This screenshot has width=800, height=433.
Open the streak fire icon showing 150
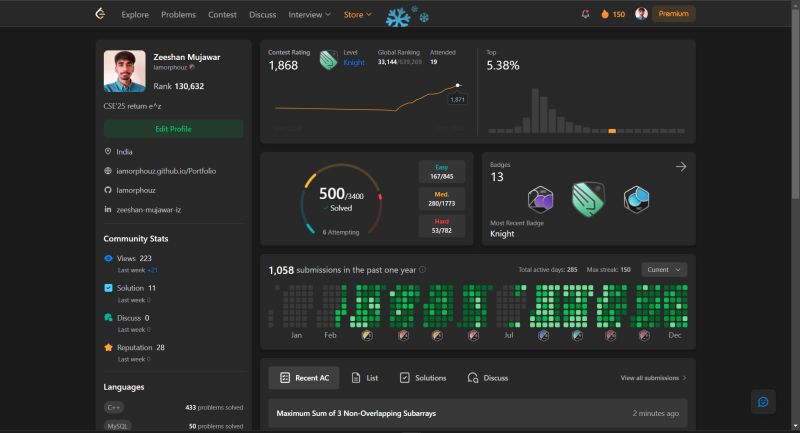(605, 14)
